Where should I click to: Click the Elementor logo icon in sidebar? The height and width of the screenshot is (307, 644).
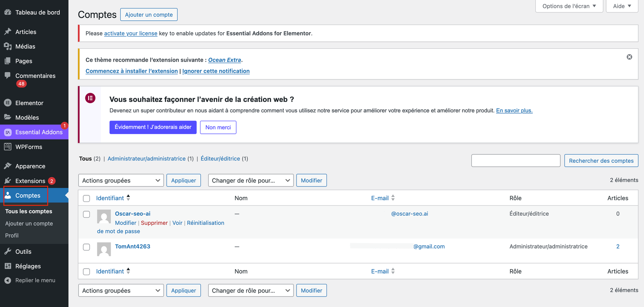point(8,103)
